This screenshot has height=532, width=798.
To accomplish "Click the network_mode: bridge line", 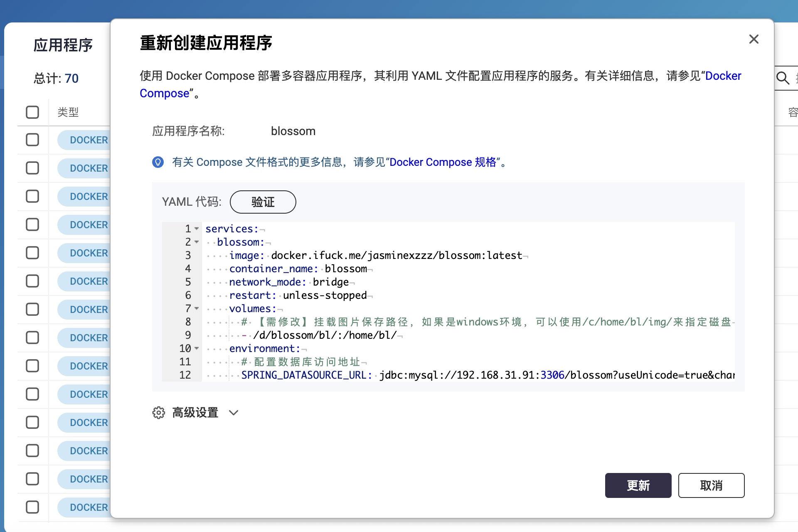I will pyautogui.click(x=289, y=282).
